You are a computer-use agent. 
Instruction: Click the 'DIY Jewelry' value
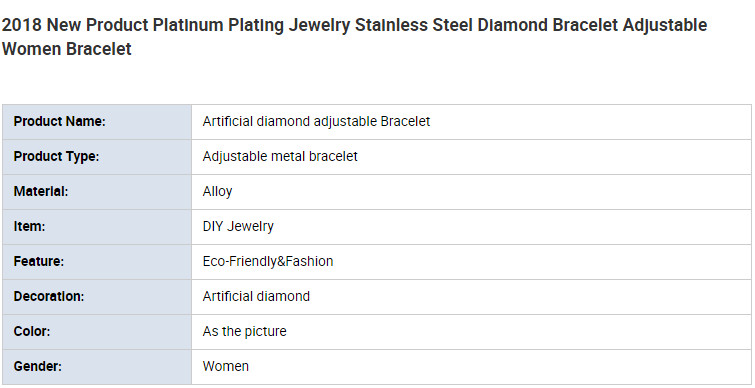coord(238,226)
